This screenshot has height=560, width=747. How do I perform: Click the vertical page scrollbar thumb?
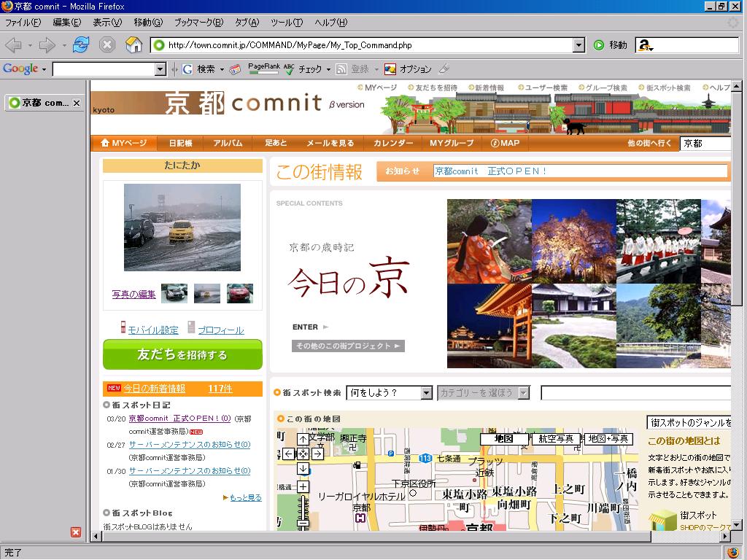click(x=737, y=199)
